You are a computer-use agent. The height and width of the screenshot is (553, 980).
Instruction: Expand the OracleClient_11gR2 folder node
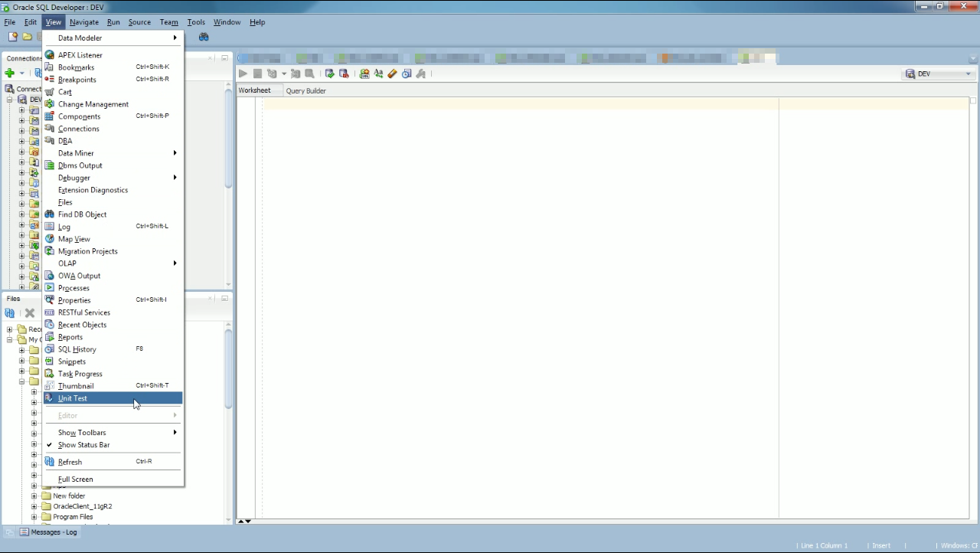pos(34,506)
